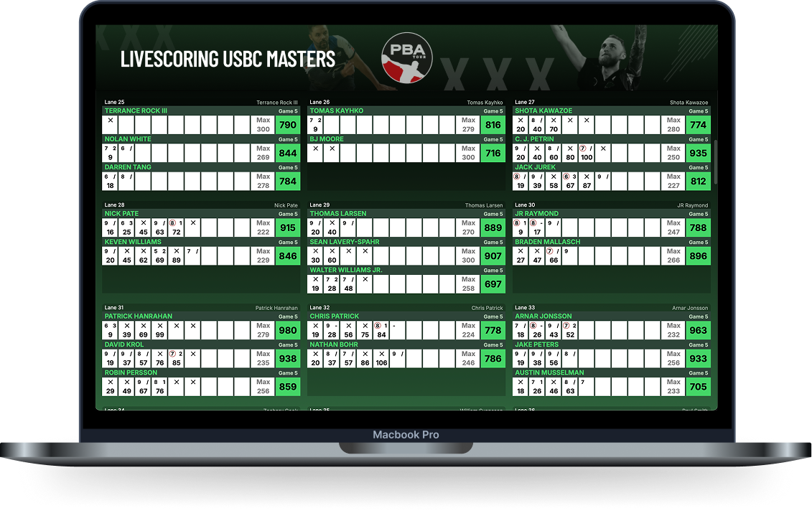Select player Terrance Rock III name

click(x=136, y=111)
